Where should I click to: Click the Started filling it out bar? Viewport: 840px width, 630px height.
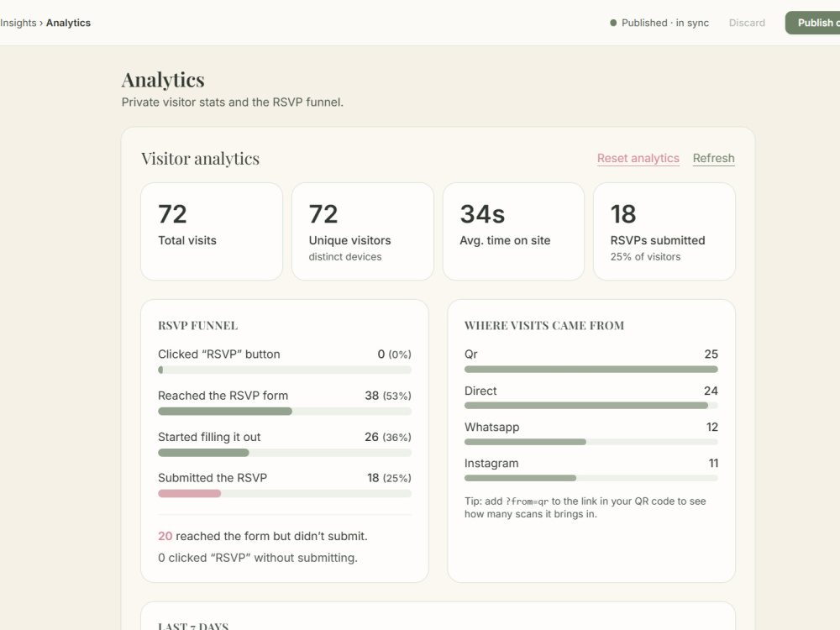tap(285, 453)
